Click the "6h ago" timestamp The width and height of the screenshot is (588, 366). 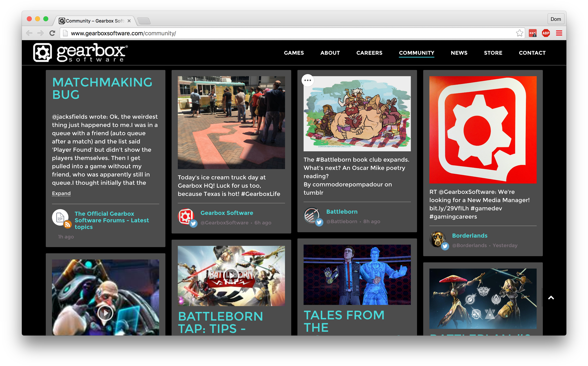pyautogui.click(x=263, y=223)
